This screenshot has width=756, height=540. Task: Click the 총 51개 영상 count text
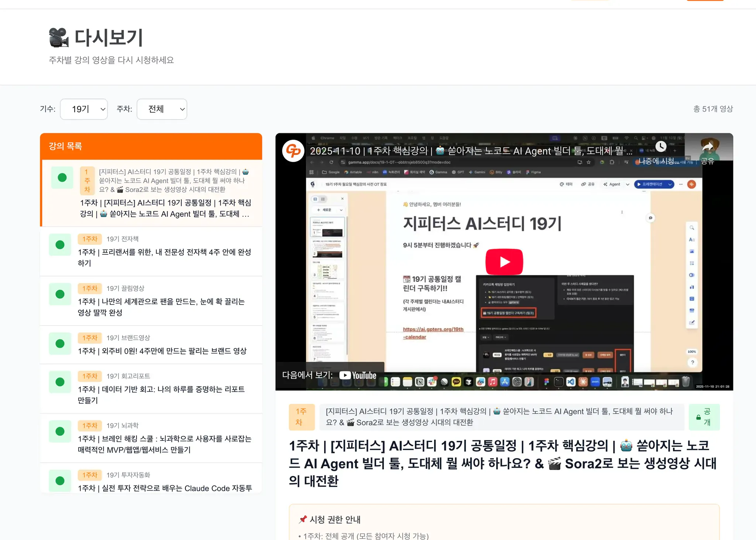(713, 109)
